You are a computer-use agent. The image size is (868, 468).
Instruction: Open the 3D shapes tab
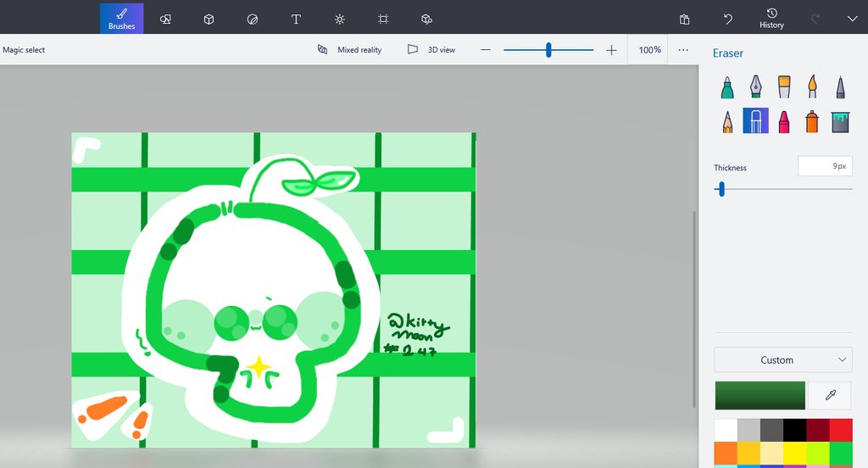click(x=209, y=19)
